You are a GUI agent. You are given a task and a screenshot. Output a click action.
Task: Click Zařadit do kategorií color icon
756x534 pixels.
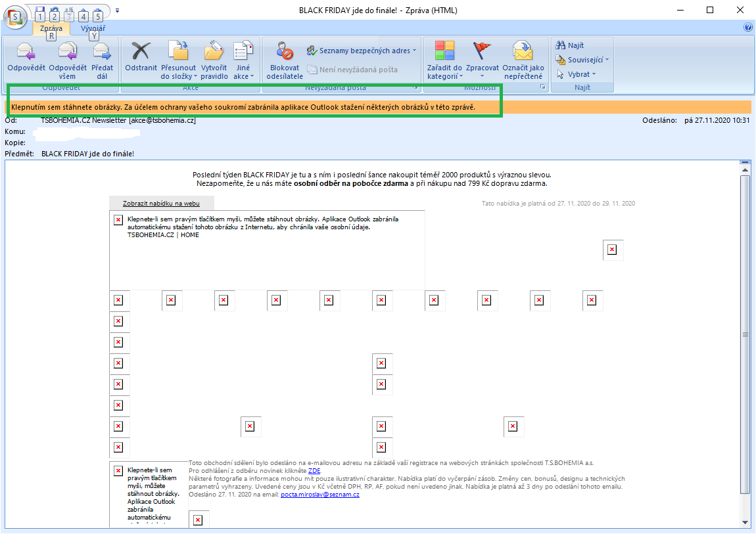(444, 51)
